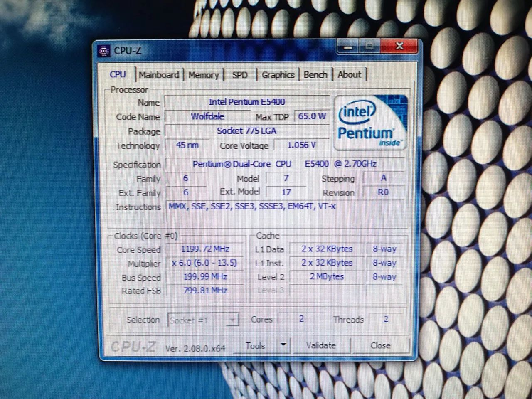Viewport: 532px width, 399px height.
Task: Click the Multiplier x 6.0 value
Action: point(205,263)
